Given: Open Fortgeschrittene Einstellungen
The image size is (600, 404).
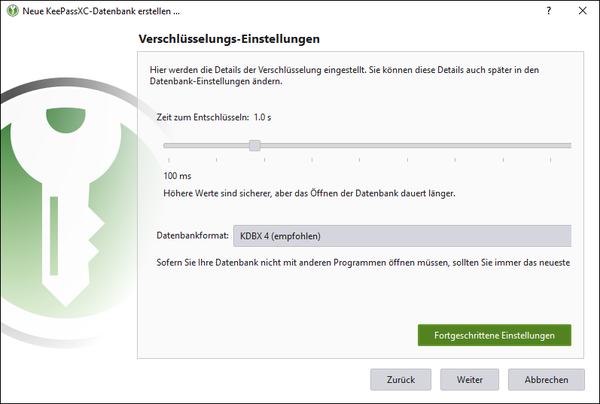Looking at the screenshot, I should click(494, 335).
